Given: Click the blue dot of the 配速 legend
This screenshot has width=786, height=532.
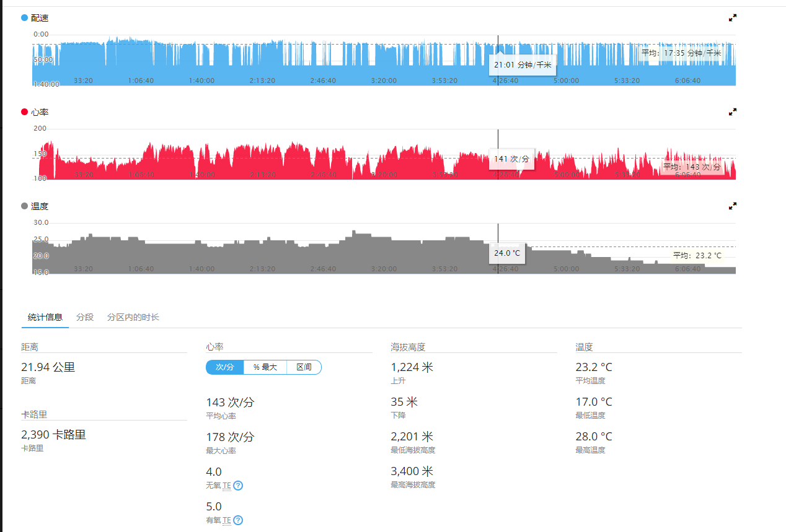Looking at the screenshot, I should [25, 18].
